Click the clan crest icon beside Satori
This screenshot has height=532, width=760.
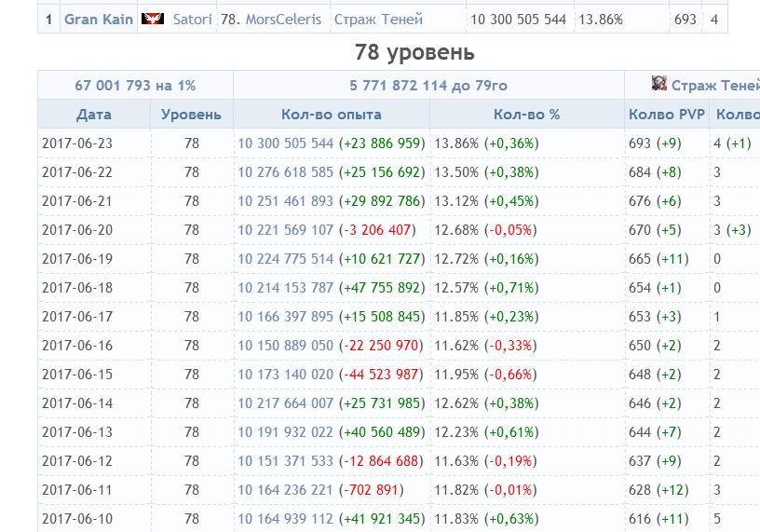click(152, 19)
